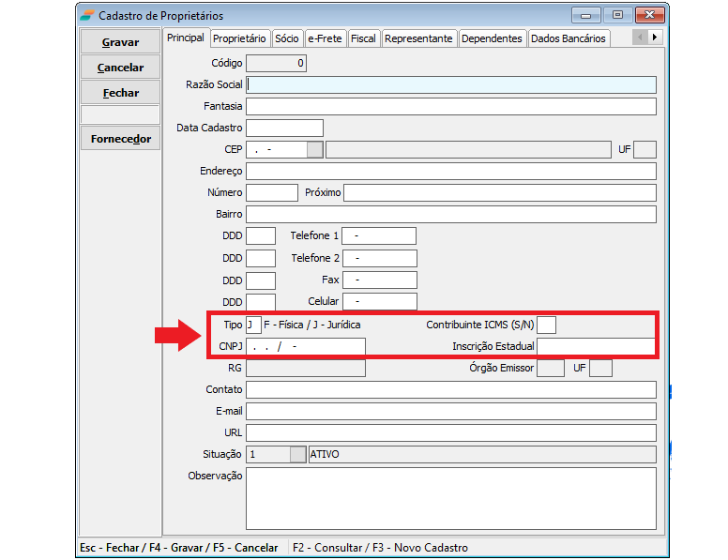Image resolution: width=728 pixels, height=560 pixels.
Task: Click the Fechar button
Action: [120, 93]
